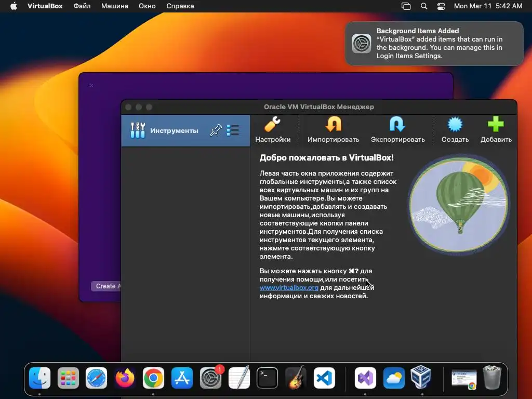Viewport: 532px width, 399px height.
Task: Click the Background Items Added notification
Action: (x=434, y=44)
